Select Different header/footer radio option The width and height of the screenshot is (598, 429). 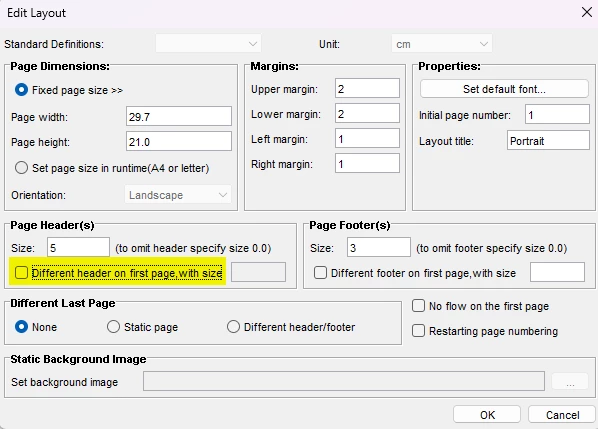click(x=233, y=327)
